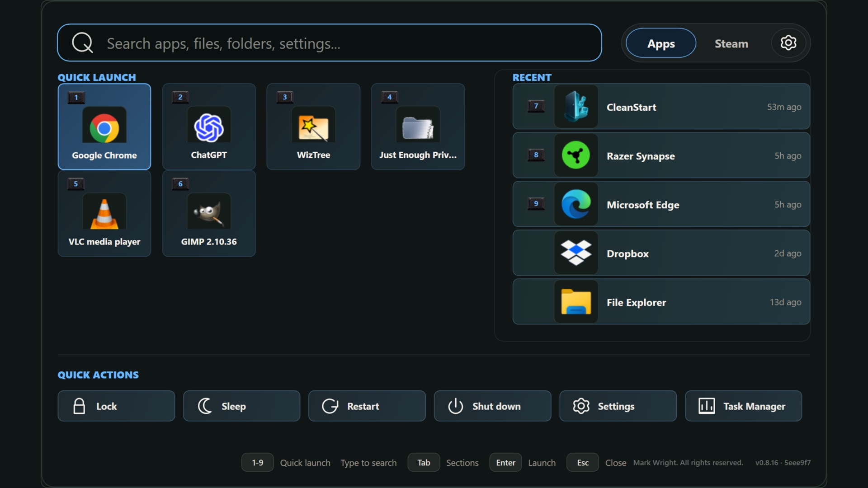The image size is (868, 488).
Task: Click the 2d ago timestamp
Action: 788,253
